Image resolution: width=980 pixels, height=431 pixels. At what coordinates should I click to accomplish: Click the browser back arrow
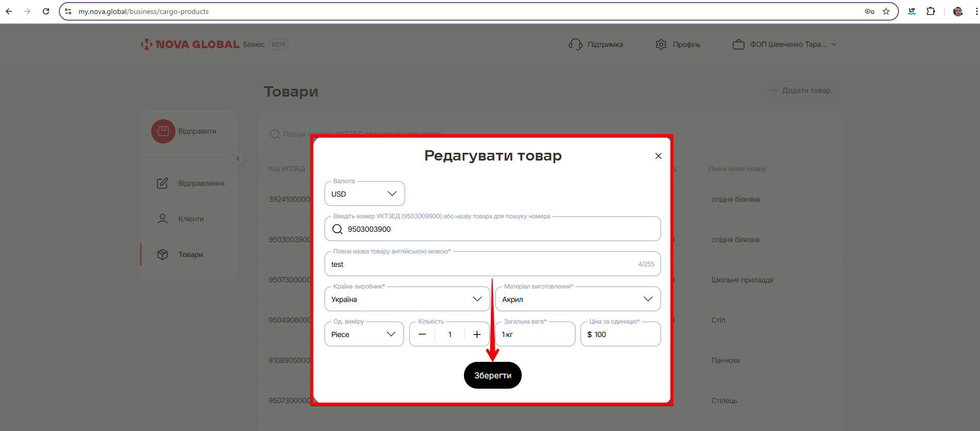[9, 11]
